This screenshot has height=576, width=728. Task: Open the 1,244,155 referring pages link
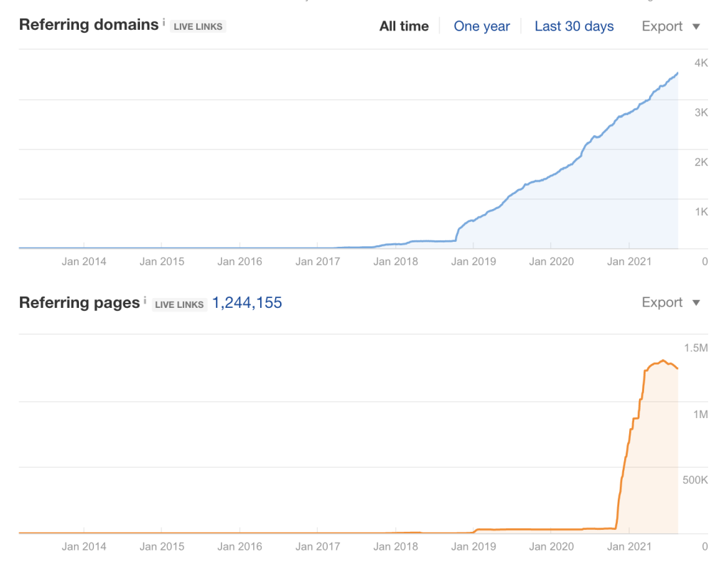point(247,302)
